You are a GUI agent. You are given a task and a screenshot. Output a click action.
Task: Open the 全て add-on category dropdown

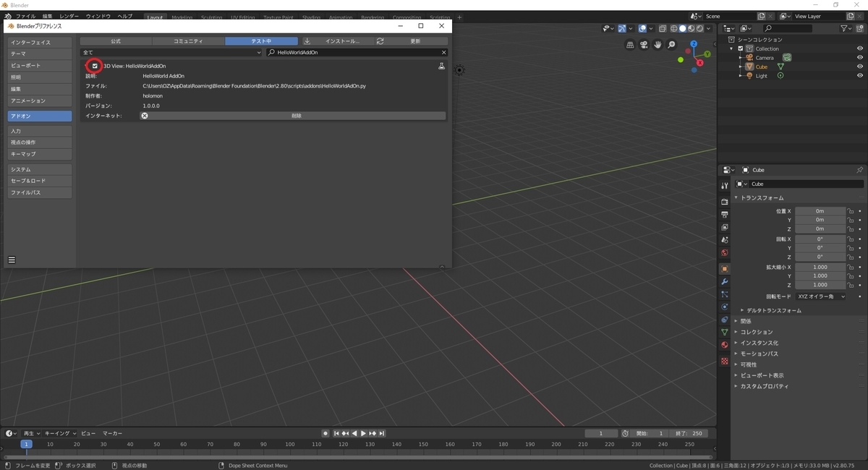pos(171,53)
